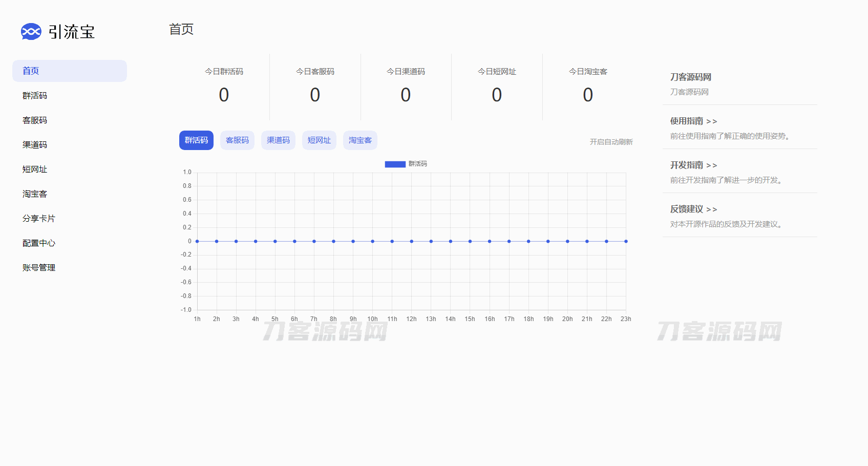The height and width of the screenshot is (466, 868).
Task: Show 短网址 chart tab
Action: point(319,140)
